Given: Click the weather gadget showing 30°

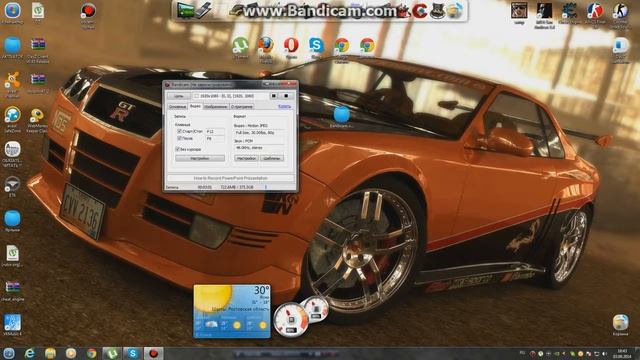Looking at the screenshot, I should [x=232, y=311].
